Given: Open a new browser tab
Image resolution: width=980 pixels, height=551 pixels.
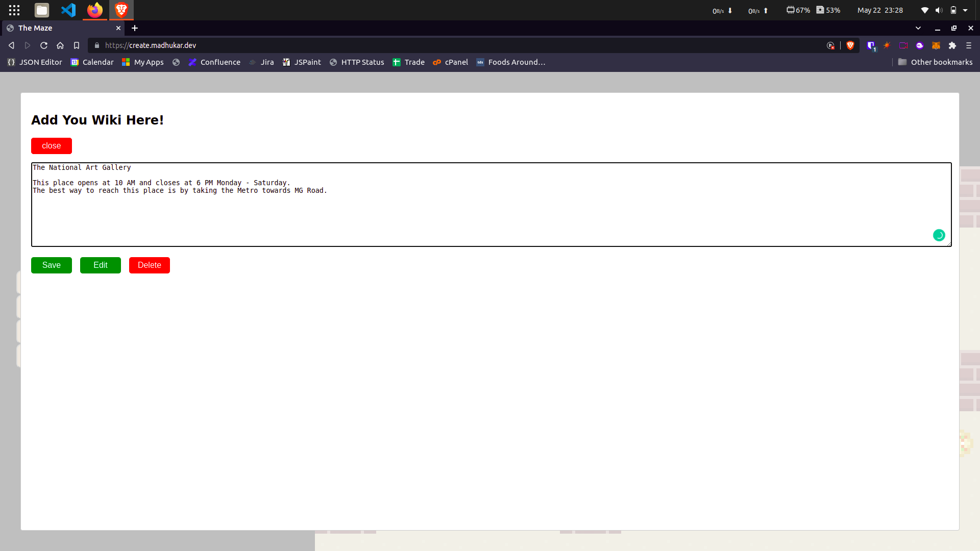Looking at the screenshot, I should (135, 28).
